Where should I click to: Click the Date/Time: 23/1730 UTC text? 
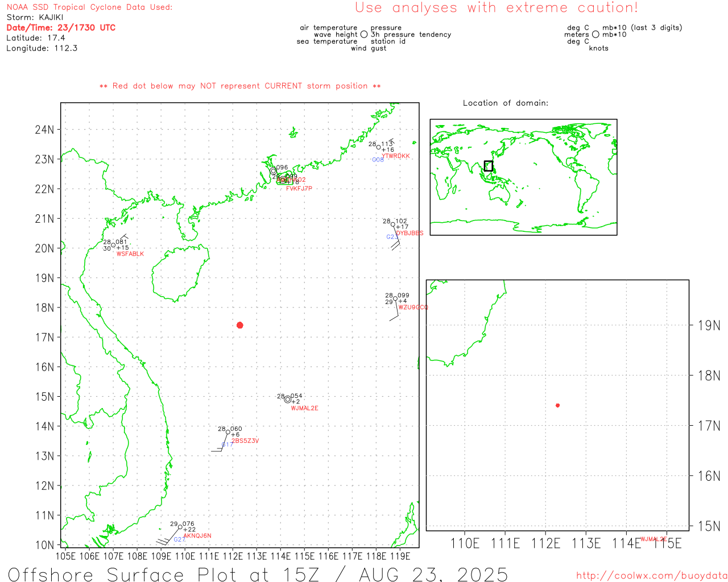click(61, 28)
